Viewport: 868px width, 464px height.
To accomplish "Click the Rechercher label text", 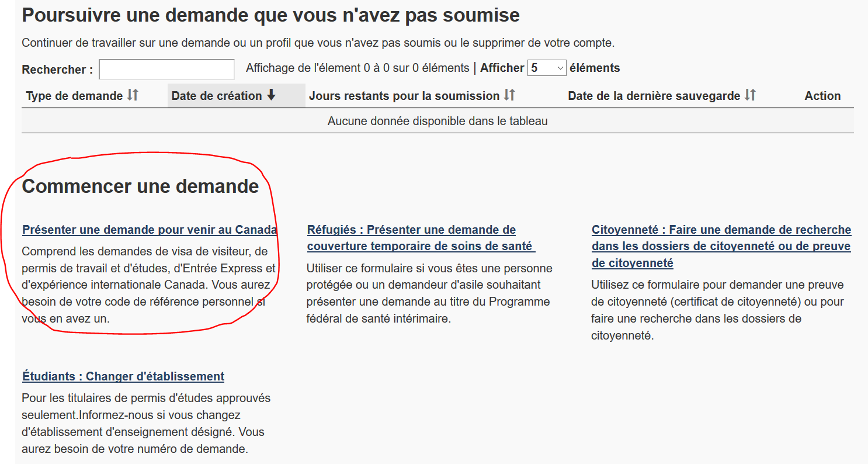I will coord(57,70).
